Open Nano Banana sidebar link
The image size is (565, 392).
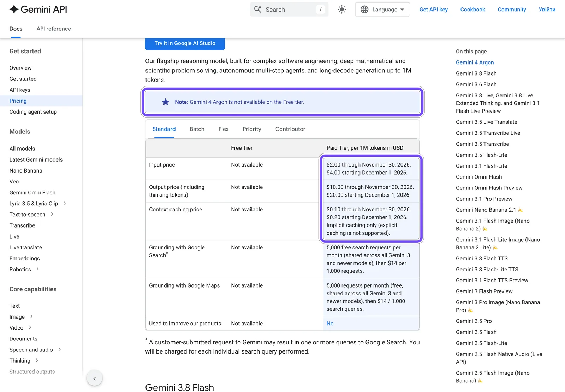[x=26, y=170]
